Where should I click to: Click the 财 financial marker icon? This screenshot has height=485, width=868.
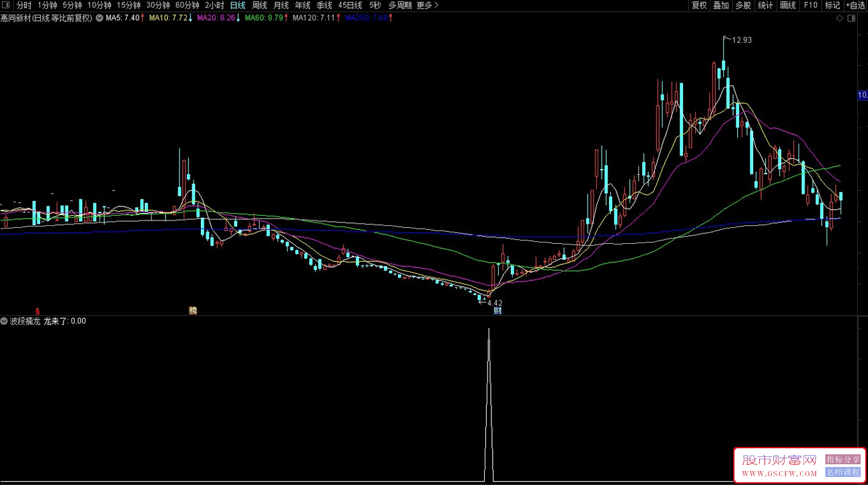point(497,311)
